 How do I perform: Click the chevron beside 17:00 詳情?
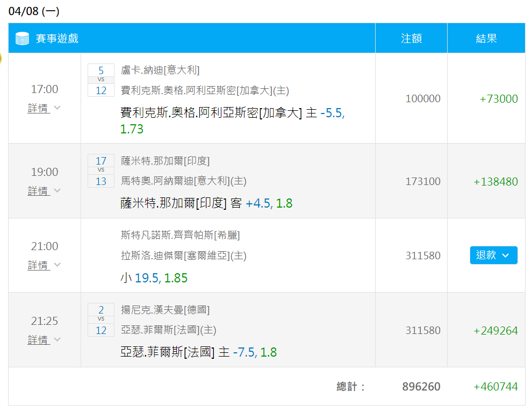[x=57, y=108]
